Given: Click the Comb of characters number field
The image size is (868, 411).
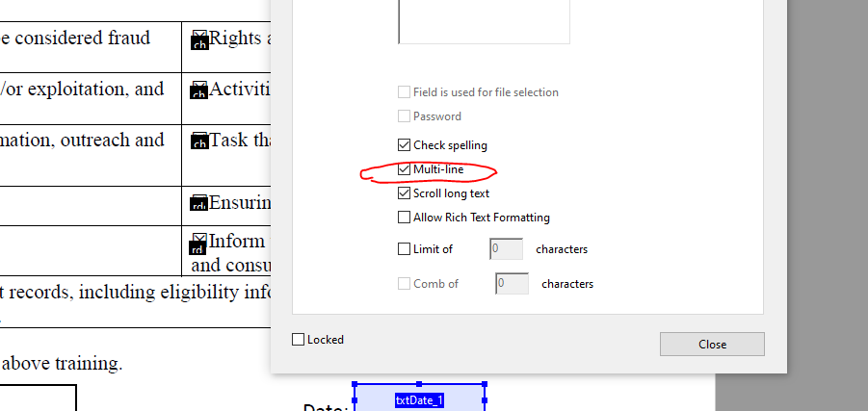Looking at the screenshot, I should point(513,284).
